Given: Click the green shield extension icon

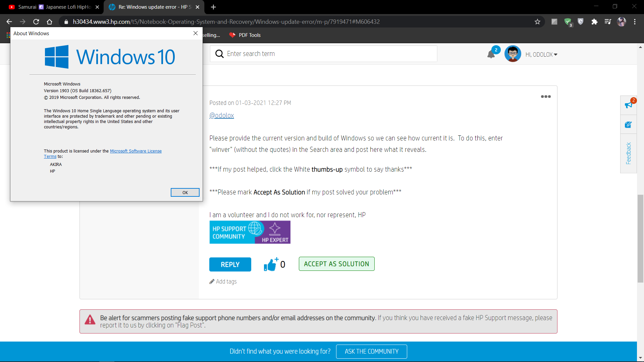Looking at the screenshot, I should pos(568,22).
